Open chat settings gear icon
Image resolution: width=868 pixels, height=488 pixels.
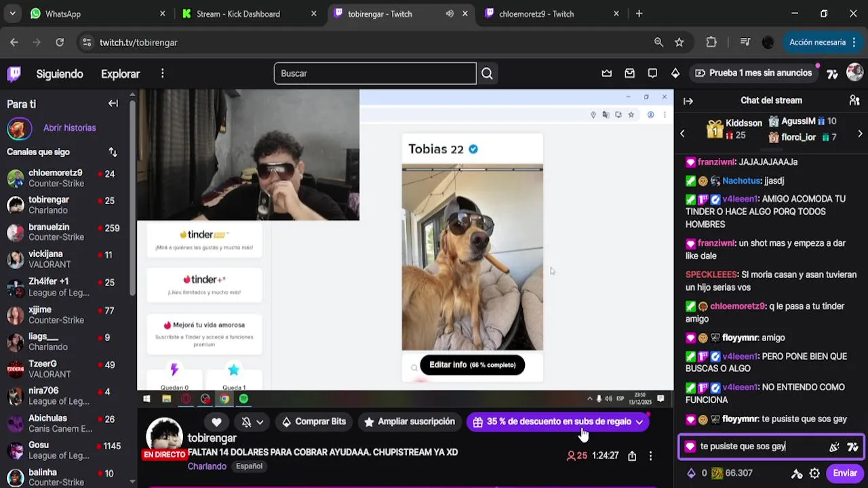tap(814, 474)
